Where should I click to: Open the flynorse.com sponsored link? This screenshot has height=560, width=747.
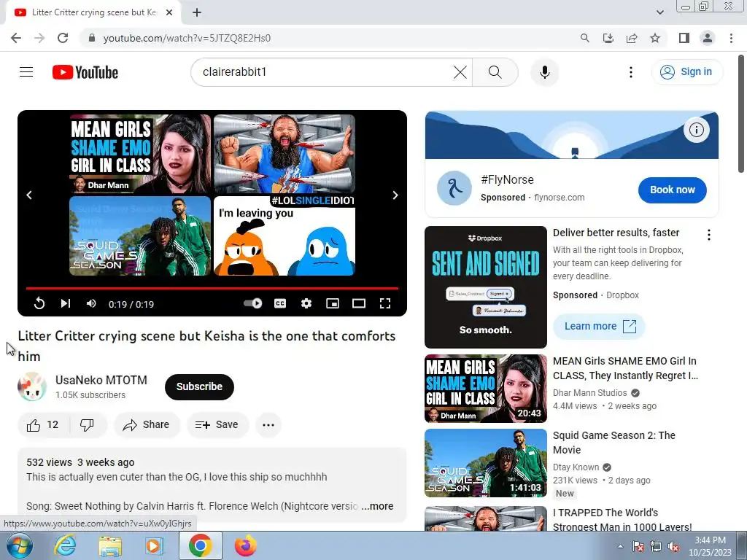(559, 197)
